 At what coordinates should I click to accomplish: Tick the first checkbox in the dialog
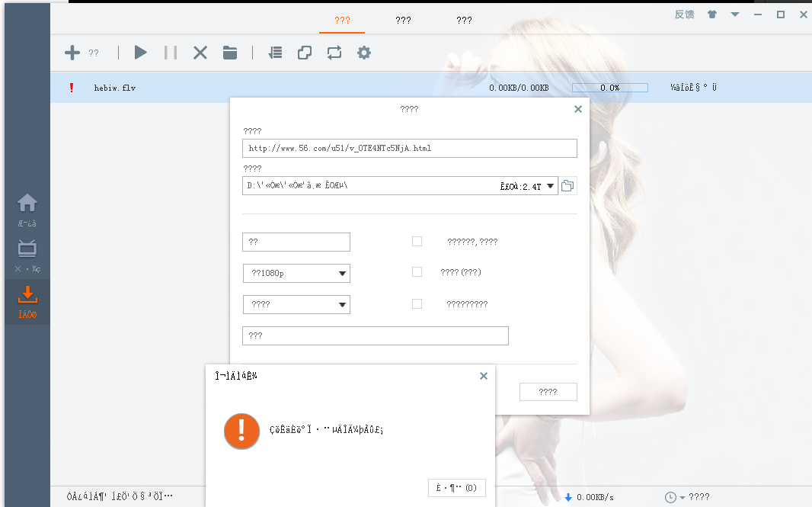[x=417, y=242]
